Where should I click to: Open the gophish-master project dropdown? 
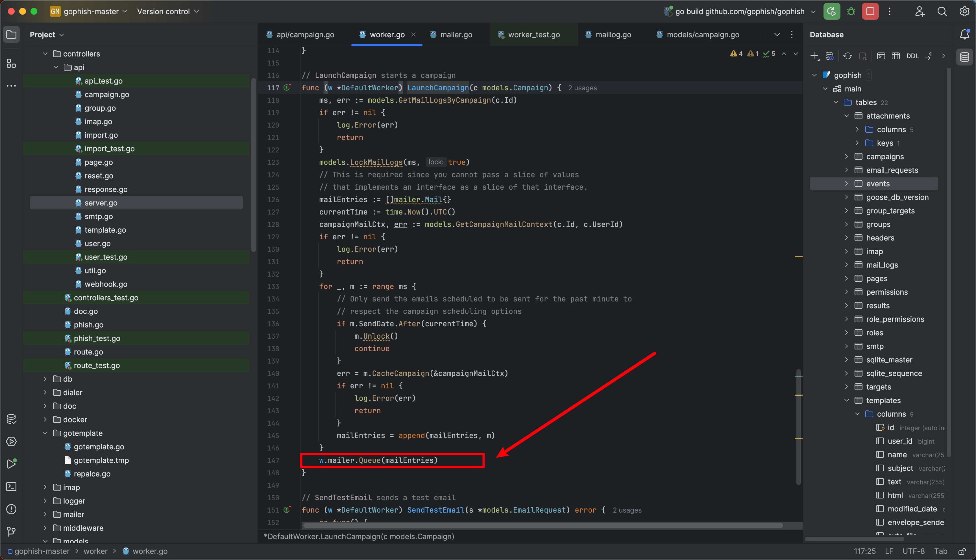coord(88,11)
